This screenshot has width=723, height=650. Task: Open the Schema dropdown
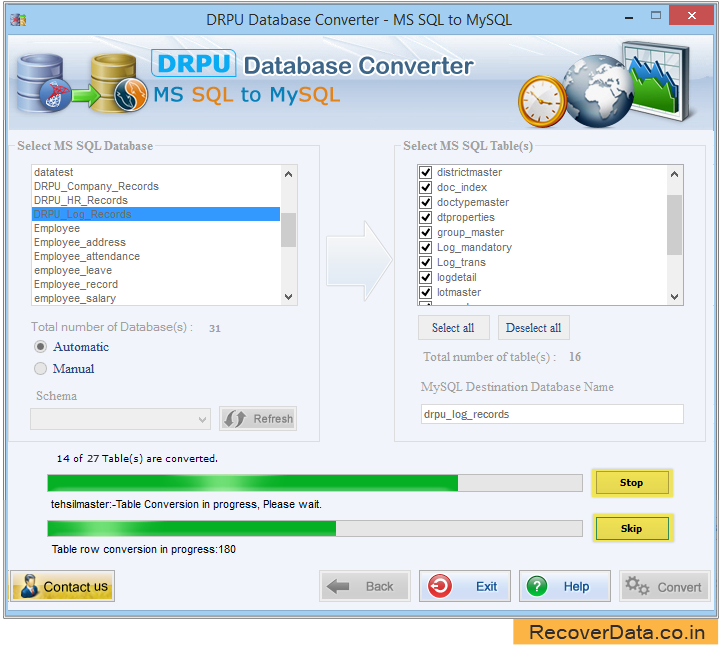pos(120,419)
